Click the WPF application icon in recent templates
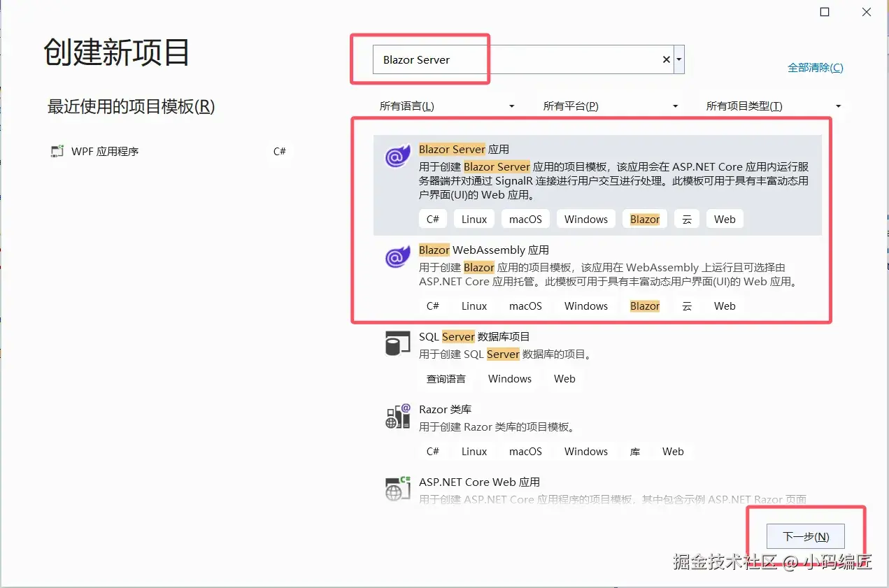The height and width of the screenshot is (588, 889). point(57,152)
